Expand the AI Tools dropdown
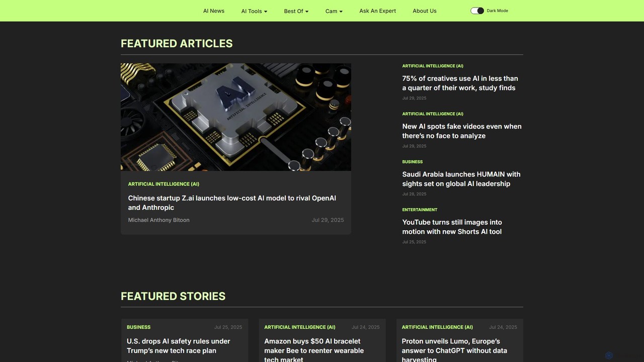644x362 pixels. click(x=254, y=11)
